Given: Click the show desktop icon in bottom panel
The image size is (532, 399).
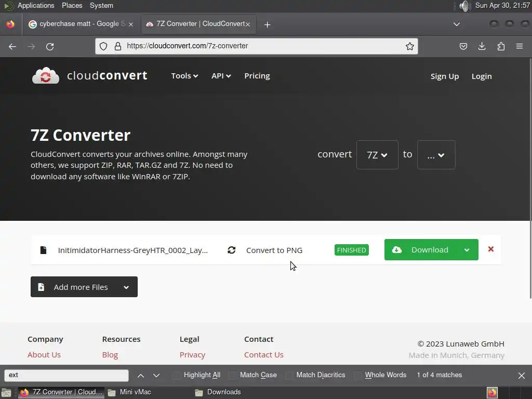Looking at the screenshot, I should click(x=6, y=393).
